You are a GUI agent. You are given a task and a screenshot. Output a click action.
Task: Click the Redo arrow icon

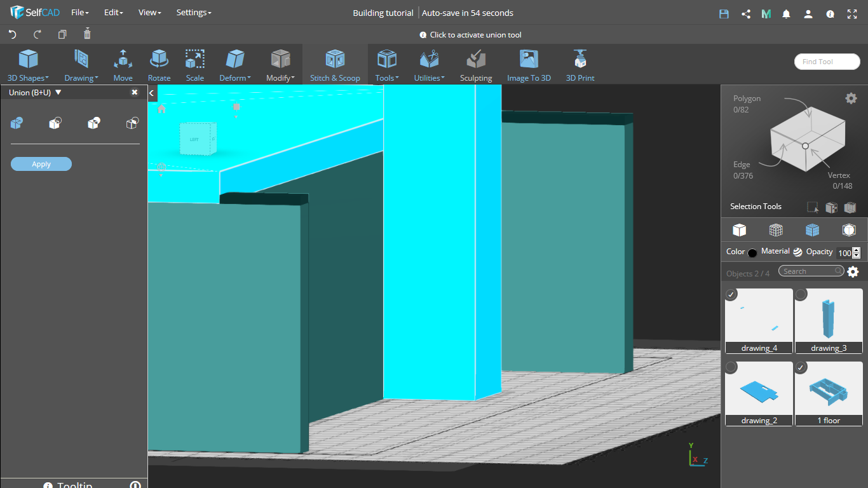pos(37,34)
